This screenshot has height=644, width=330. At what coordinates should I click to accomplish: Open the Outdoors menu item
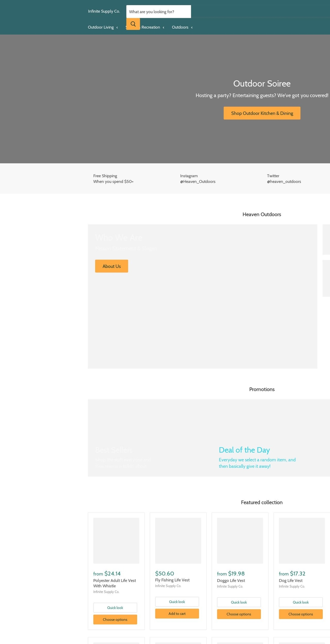click(180, 27)
